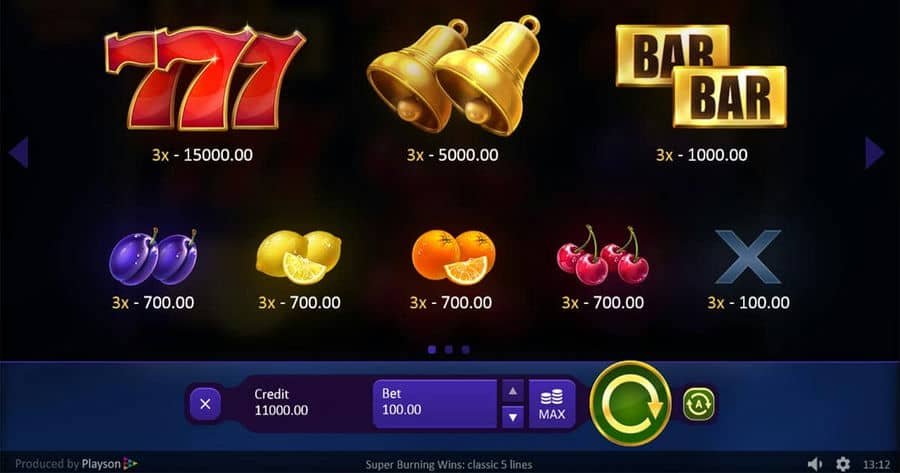Increase the bet with the up arrow
Viewport: 900px width, 473px height.
click(x=513, y=391)
